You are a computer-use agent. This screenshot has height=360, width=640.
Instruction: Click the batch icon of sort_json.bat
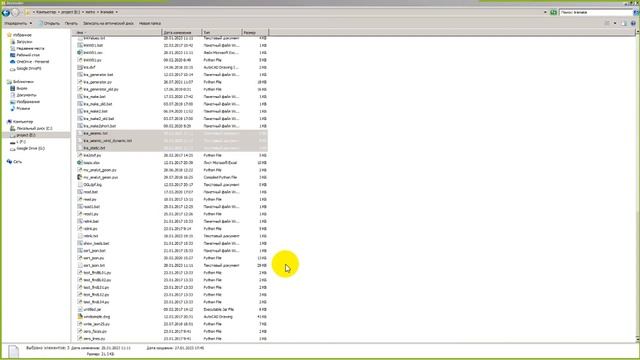pyautogui.click(x=80, y=251)
